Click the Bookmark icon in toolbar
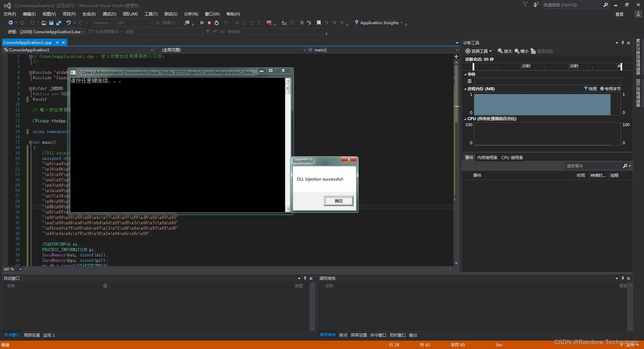Screen dimensions: 644x349 [319, 23]
